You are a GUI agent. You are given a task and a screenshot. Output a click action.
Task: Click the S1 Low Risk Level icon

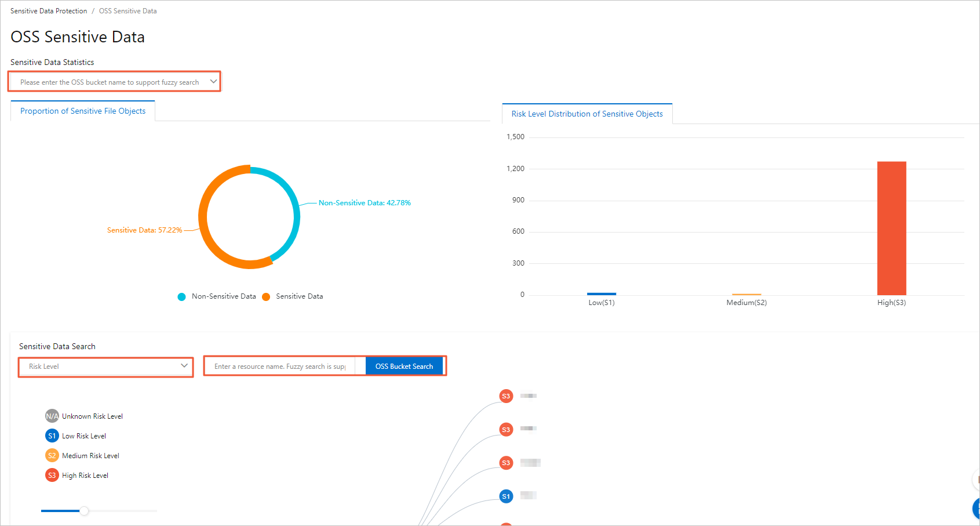tap(52, 436)
